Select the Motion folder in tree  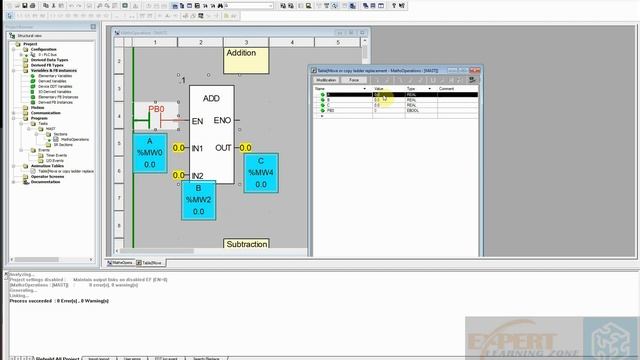(37, 108)
